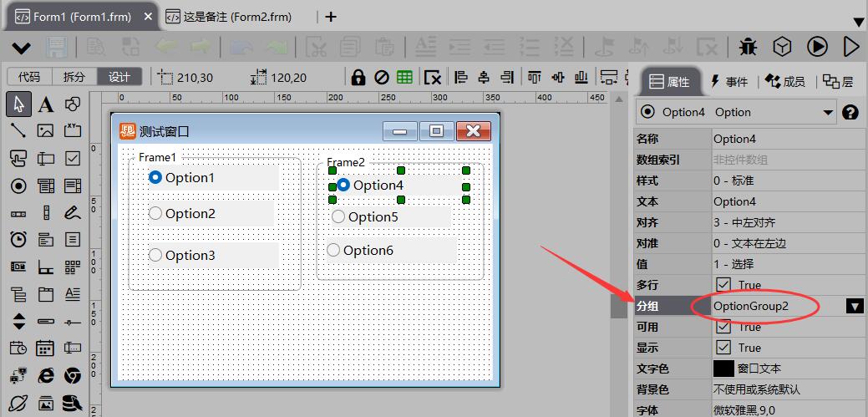868x417 pixels.
Task: Select the Option2 radio button
Action: (x=155, y=214)
